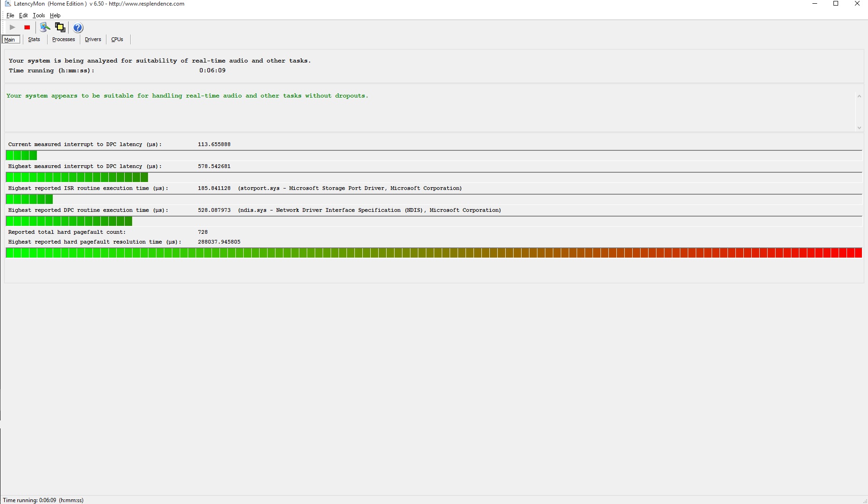The image size is (868, 504).
Task: Open the File menu
Action: (x=10, y=15)
